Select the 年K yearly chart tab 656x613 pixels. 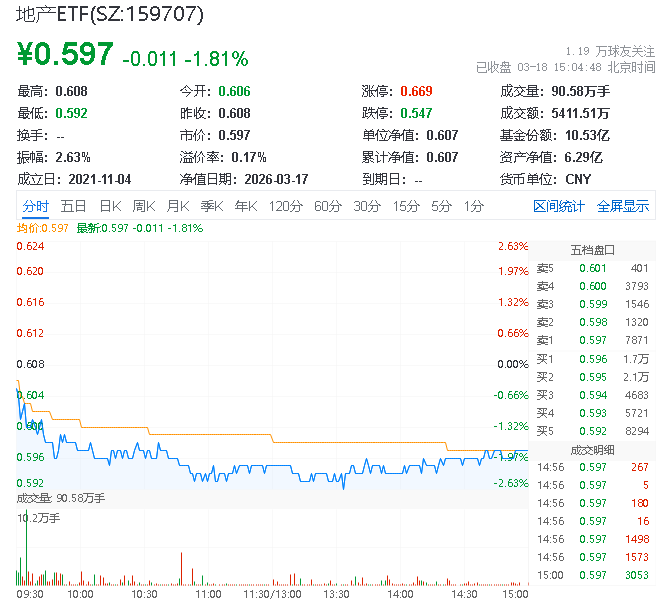[x=246, y=206]
